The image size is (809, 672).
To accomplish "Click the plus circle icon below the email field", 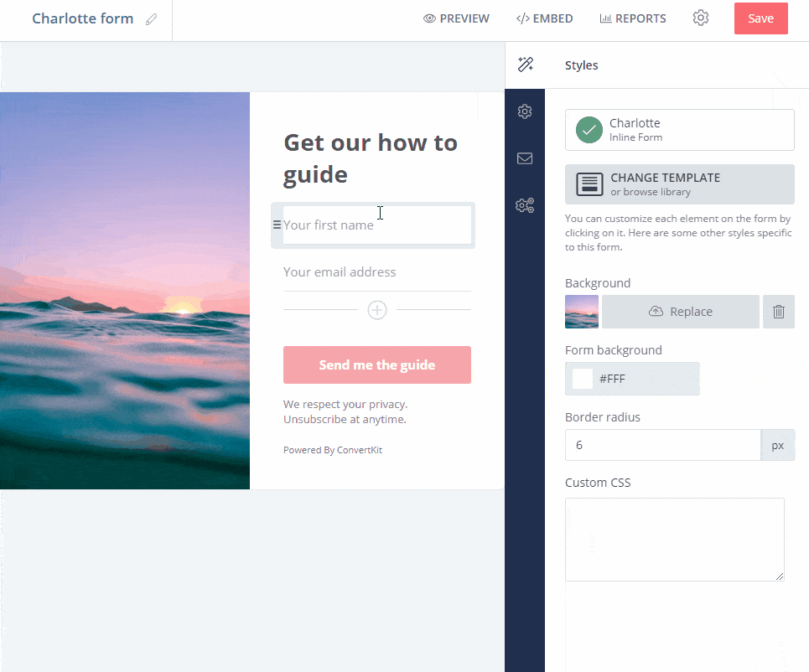I will coord(376,309).
